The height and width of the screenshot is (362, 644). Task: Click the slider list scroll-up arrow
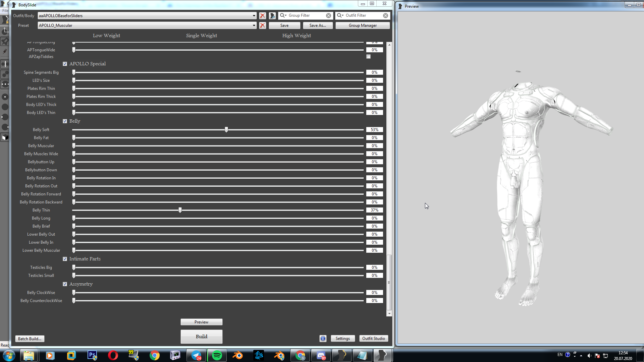(389, 45)
